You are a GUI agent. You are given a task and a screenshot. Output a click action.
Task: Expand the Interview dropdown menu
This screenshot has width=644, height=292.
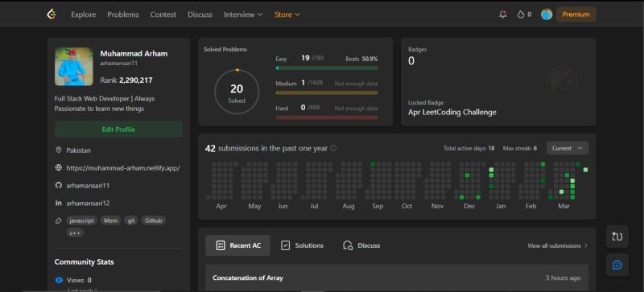tap(243, 14)
